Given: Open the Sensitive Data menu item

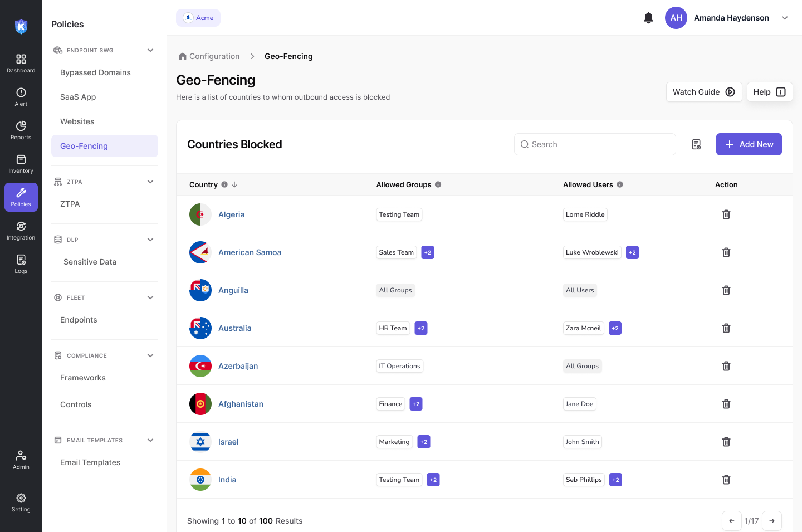Looking at the screenshot, I should point(90,262).
